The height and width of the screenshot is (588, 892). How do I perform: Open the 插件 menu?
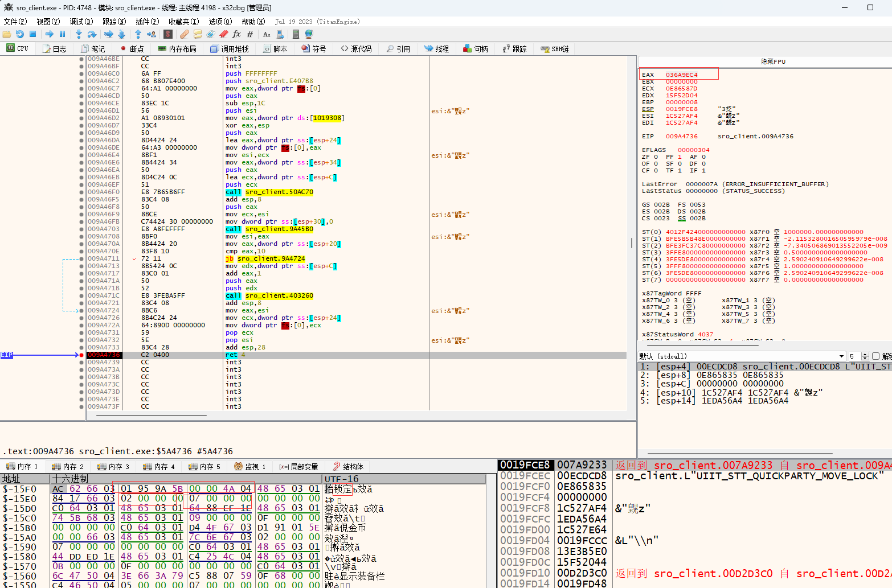pyautogui.click(x=148, y=22)
